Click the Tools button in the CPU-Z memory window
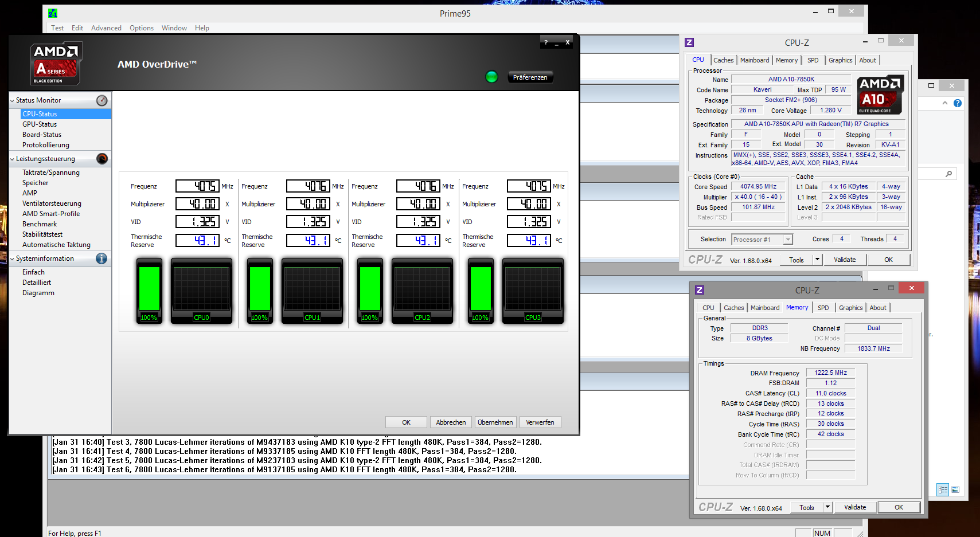The image size is (980, 537). click(807, 507)
